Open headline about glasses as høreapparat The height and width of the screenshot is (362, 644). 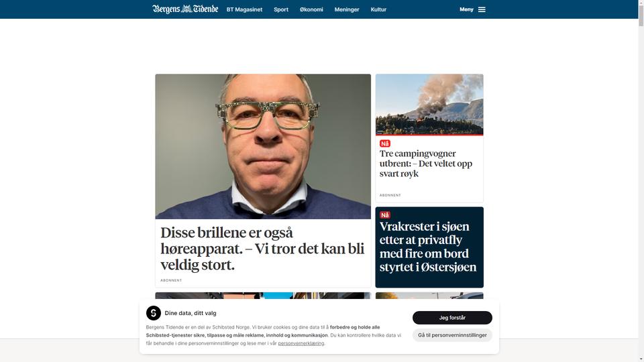coord(262,249)
